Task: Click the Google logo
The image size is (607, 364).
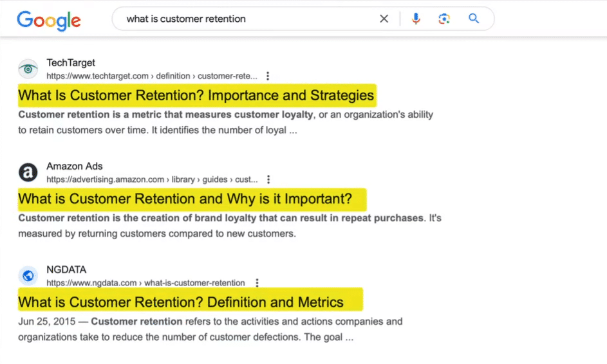Action: 49,19
